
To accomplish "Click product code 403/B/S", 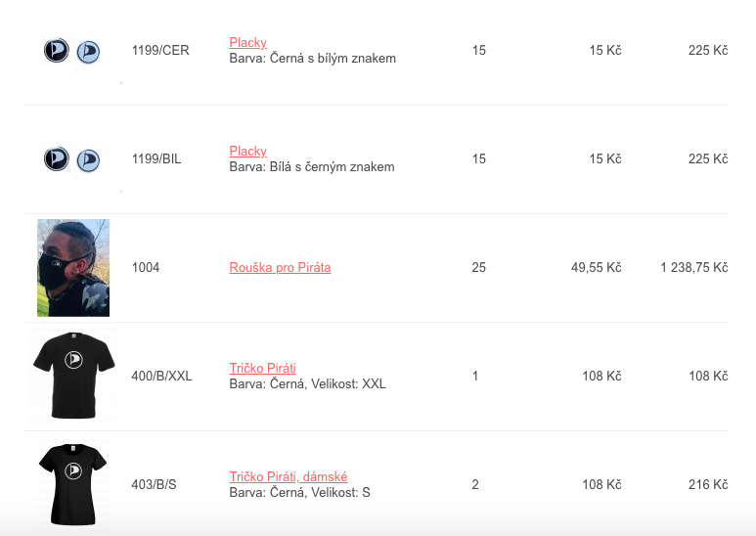I will (156, 485).
